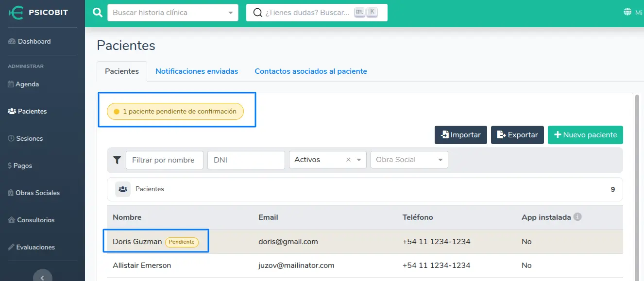This screenshot has height=281, width=644.
Task: Switch to Contactos asociados al paciente tab
Action: (311, 71)
